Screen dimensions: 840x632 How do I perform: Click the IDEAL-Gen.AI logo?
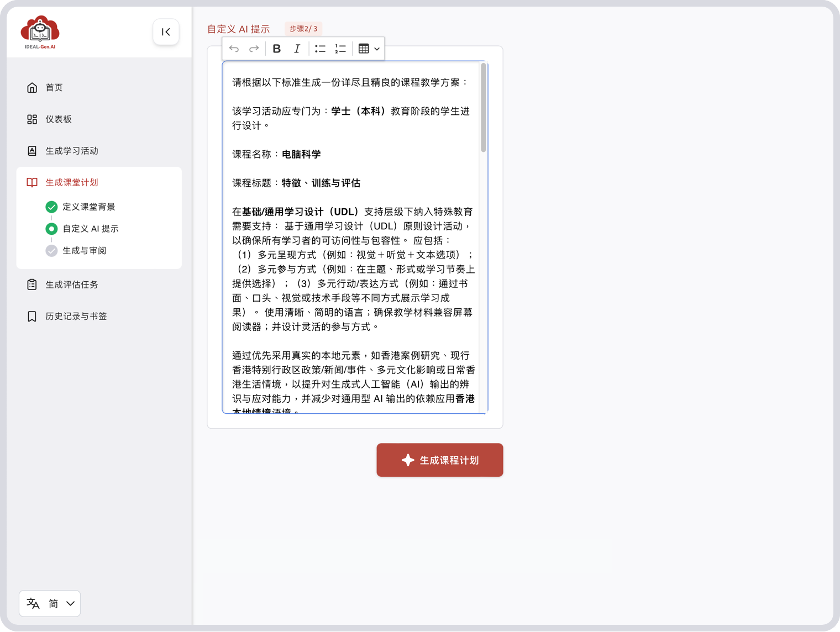tap(40, 32)
